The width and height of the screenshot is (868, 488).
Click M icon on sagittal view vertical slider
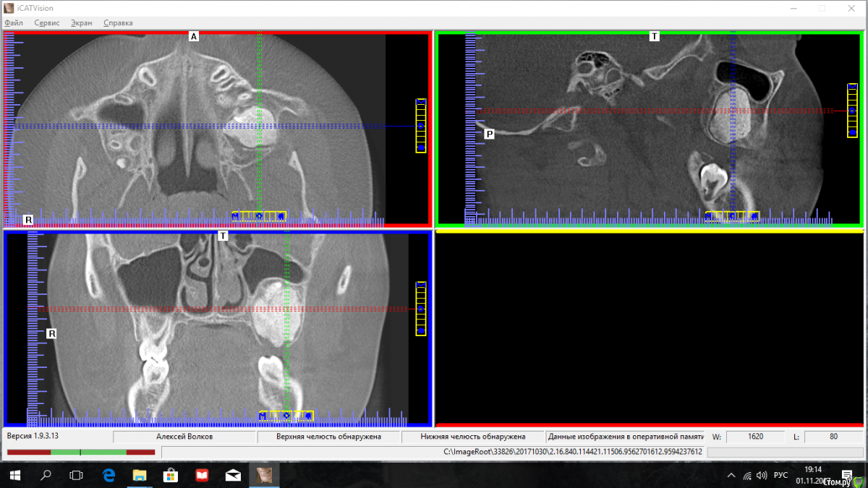coord(852,87)
